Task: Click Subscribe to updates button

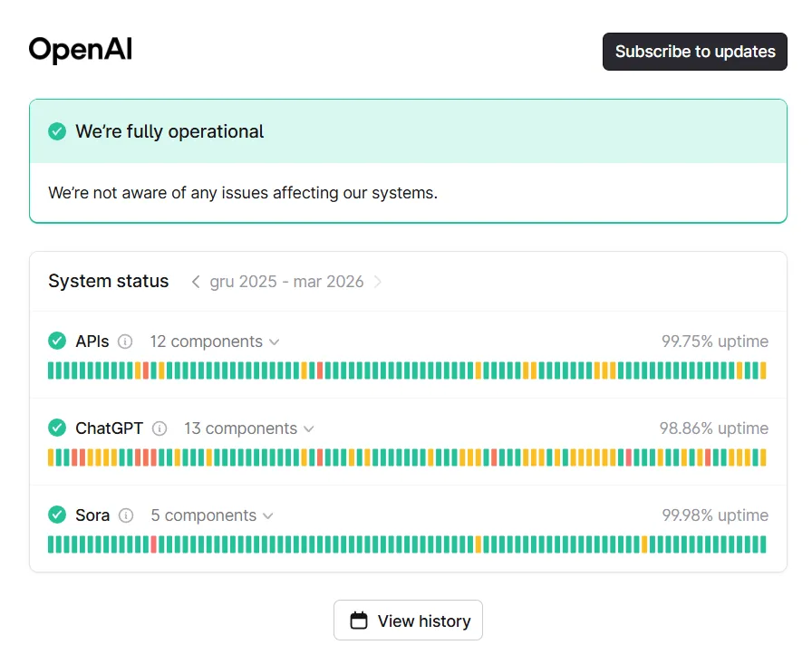Action: [695, 52]
